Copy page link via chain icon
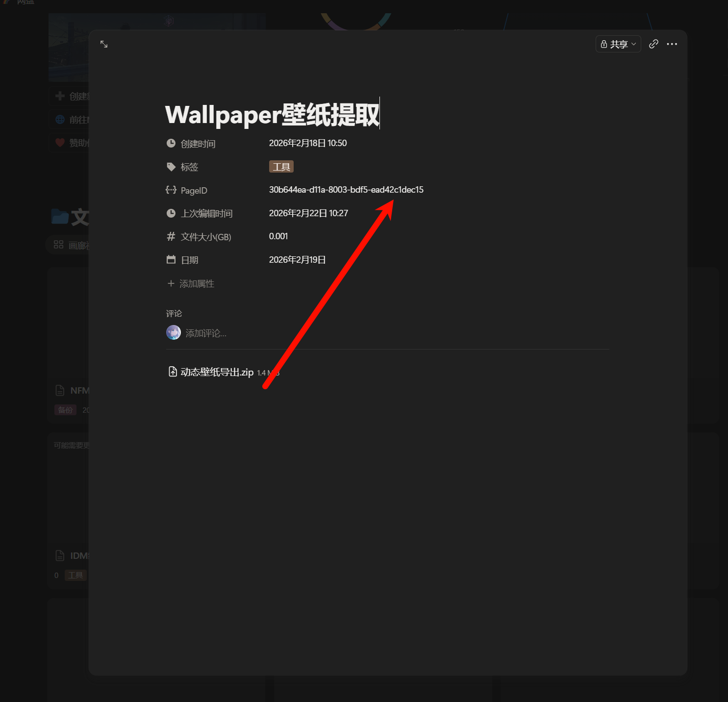 [653, 44]
